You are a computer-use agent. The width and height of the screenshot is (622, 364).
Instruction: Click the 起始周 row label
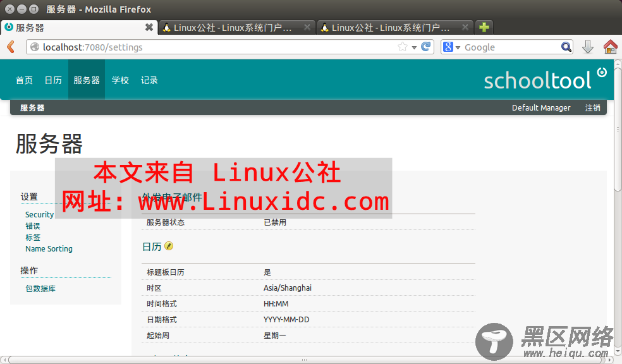[x=158, y=336]
